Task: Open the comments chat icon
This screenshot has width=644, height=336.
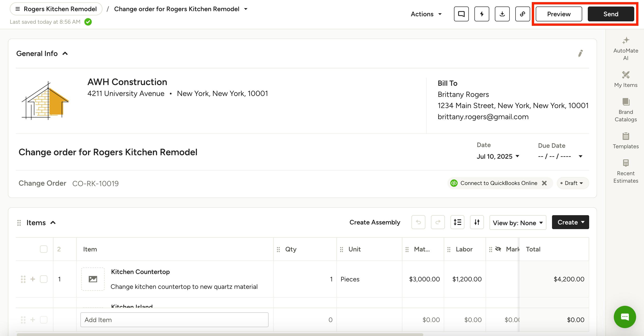Action: tap(461, 14)
